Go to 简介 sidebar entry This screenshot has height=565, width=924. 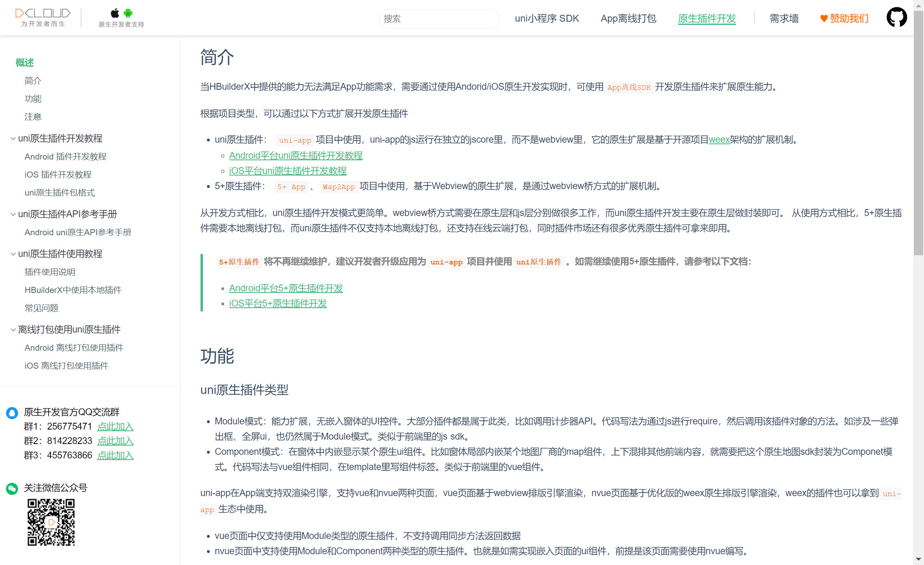tap(33, 81)
